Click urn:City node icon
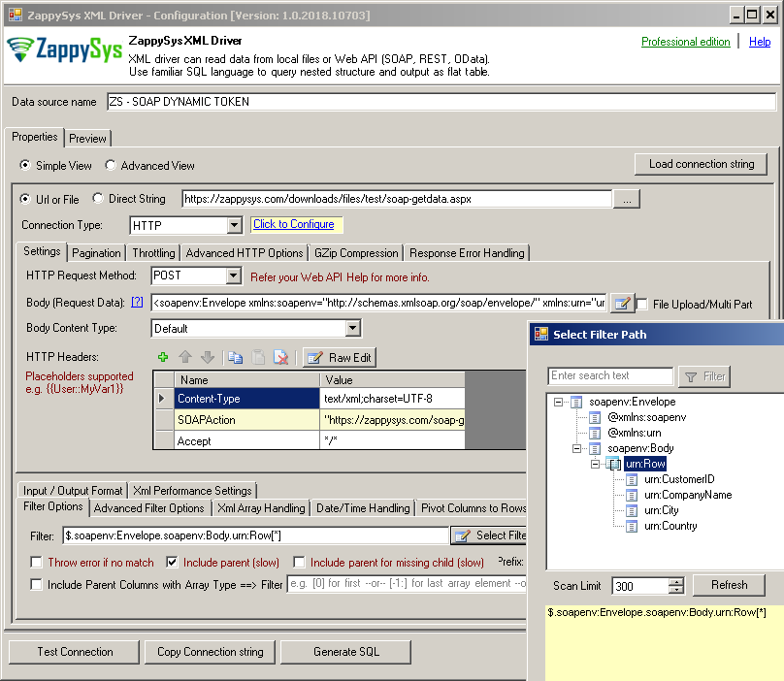The height and width of the screenshot is (681, 784). click(x=632, y=510)
